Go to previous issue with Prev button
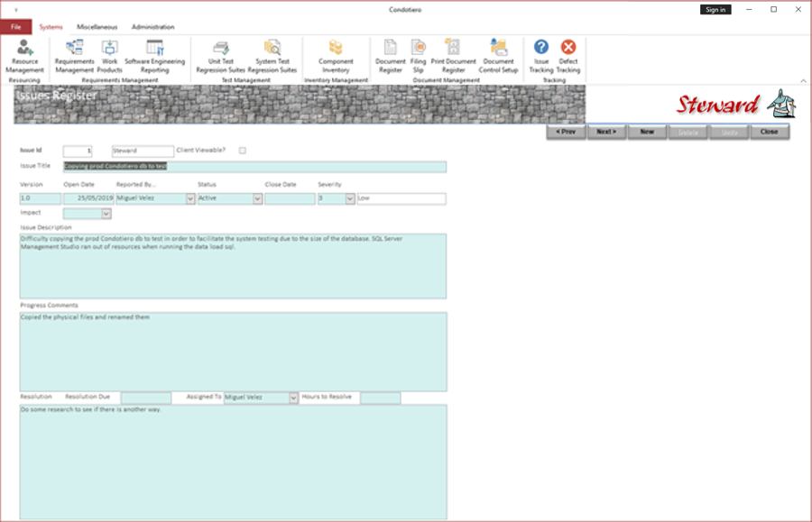 (x=566, y=132)
